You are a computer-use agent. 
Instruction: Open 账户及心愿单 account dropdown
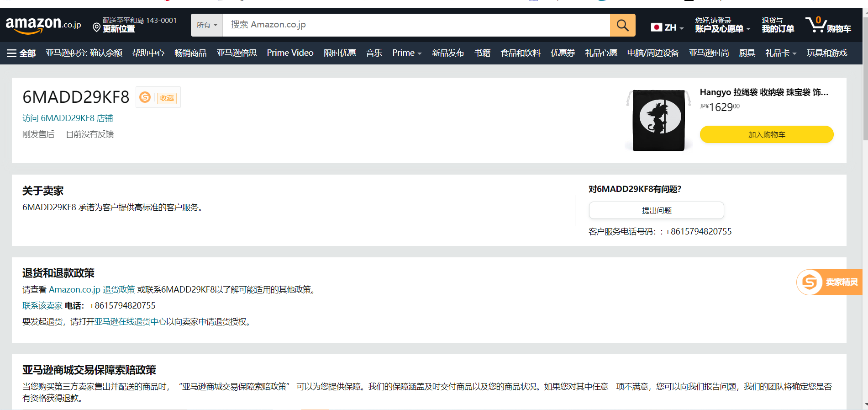point(722,25)
